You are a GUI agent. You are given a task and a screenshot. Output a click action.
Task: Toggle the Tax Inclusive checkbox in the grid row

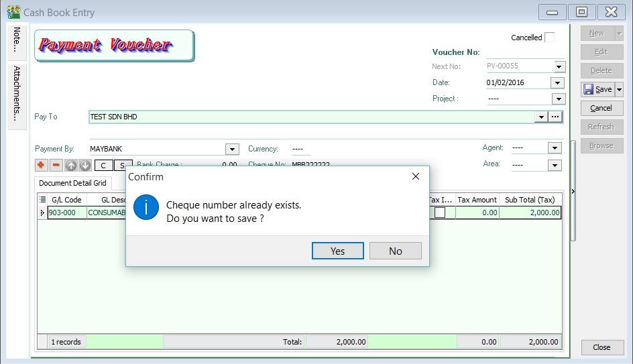[x=440, y=213]
